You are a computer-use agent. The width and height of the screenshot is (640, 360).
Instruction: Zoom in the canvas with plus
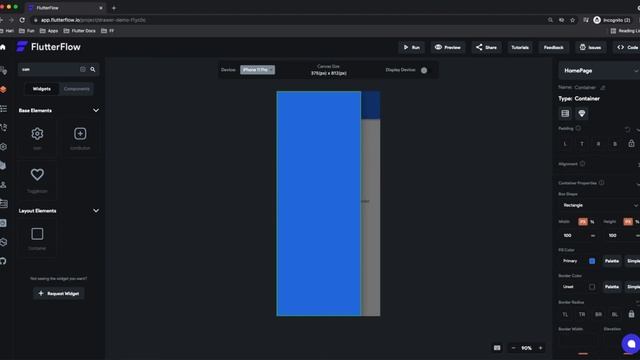coord(540,348)
